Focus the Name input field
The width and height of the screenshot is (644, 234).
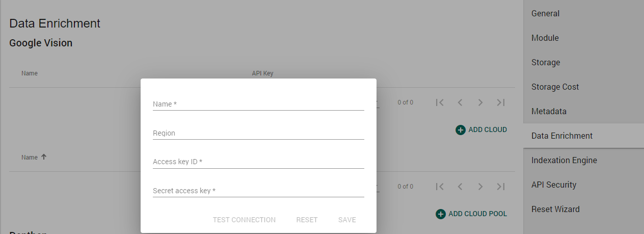258,104
